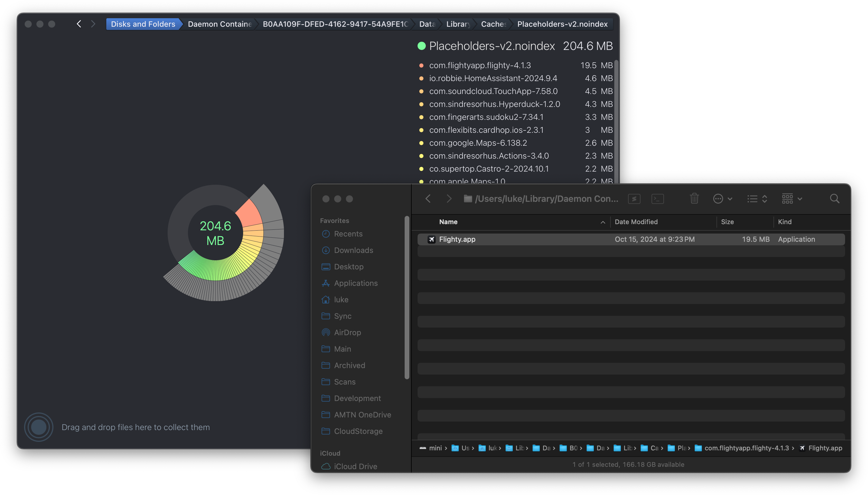
Task: Click the Caches breadcrumb in DaisyDisk
Action: pyautogui.click(x=493, y=24)
